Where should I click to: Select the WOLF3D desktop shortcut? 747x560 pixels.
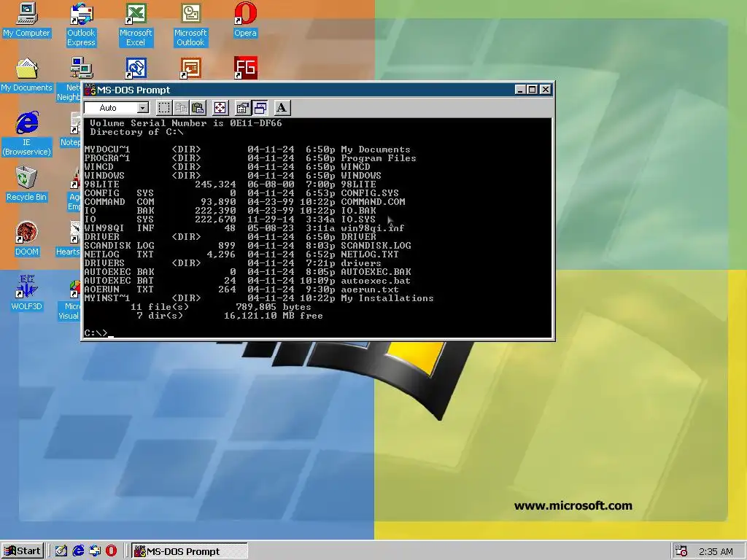[x=26, y=293]
